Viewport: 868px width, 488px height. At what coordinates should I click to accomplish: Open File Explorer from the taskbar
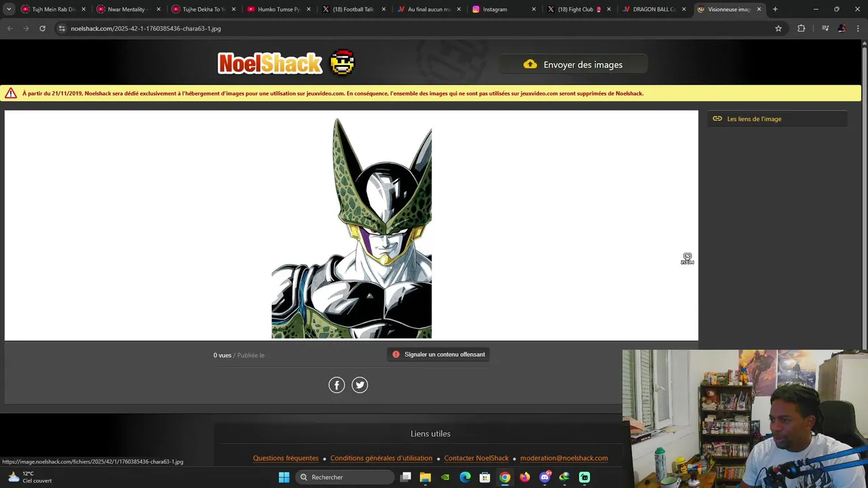(425, 477)
